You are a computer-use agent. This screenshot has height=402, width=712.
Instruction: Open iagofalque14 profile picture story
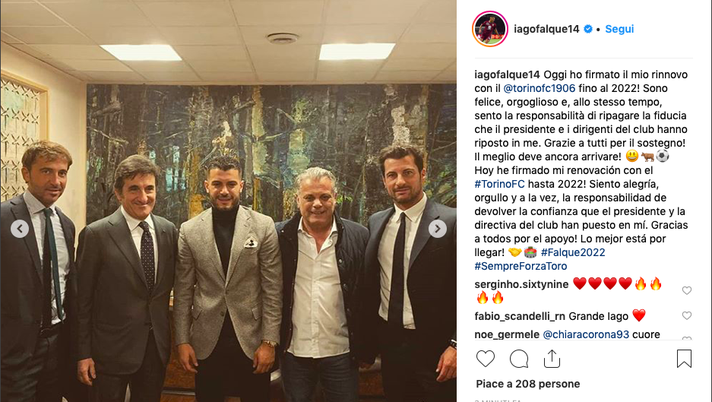[x=490, y=29]
